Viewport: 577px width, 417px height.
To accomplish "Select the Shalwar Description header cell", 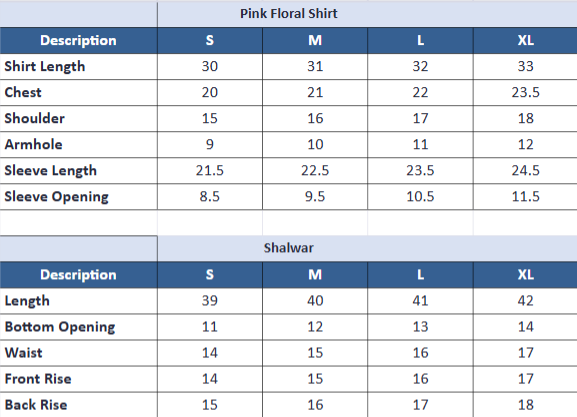I will click(78, 275).
